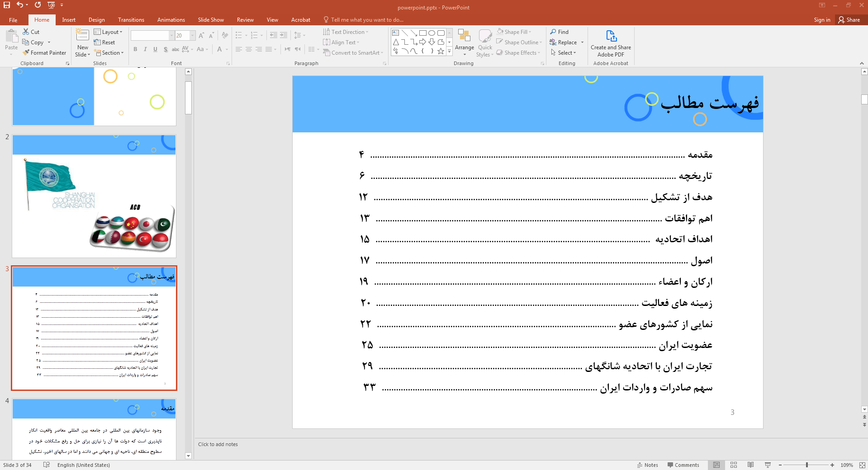This screenshot has height=470, width=868.
Task: Choose the text box shape tool
Action: click(x=395, y=33)
